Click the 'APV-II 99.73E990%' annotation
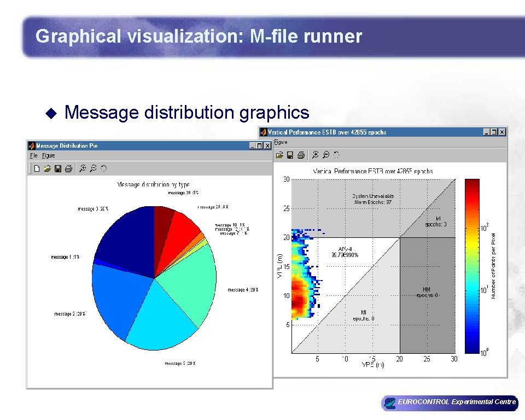 point(345,252)
